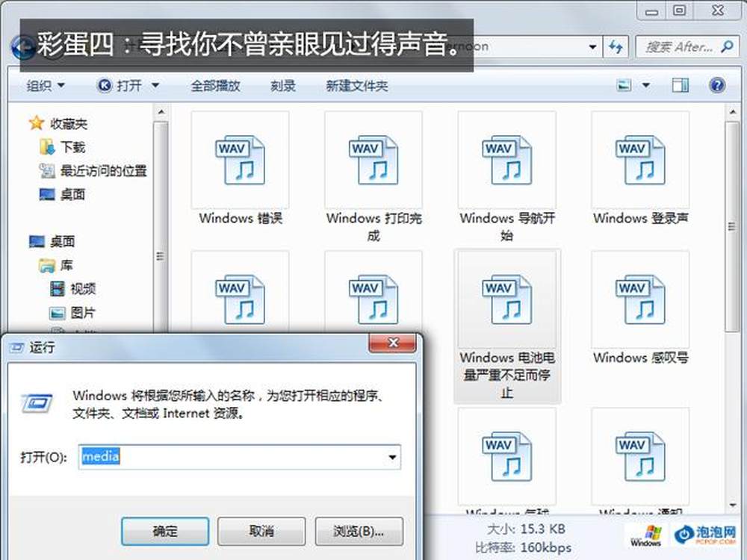Click the back navigation arrow in Explorer

(x=22, y=46)
